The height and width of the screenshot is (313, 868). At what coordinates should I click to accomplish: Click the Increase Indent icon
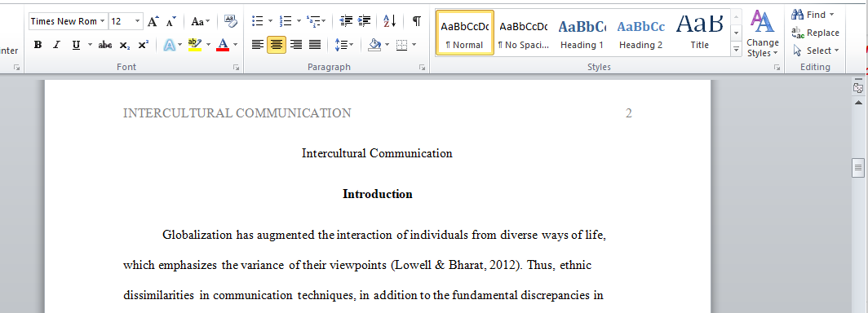(x=364, y=21)
